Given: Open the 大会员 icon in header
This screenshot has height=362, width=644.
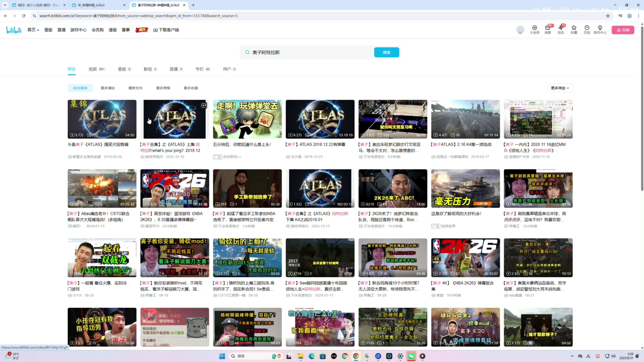Looking at the screenshot, I should click(x=534, y=30).
